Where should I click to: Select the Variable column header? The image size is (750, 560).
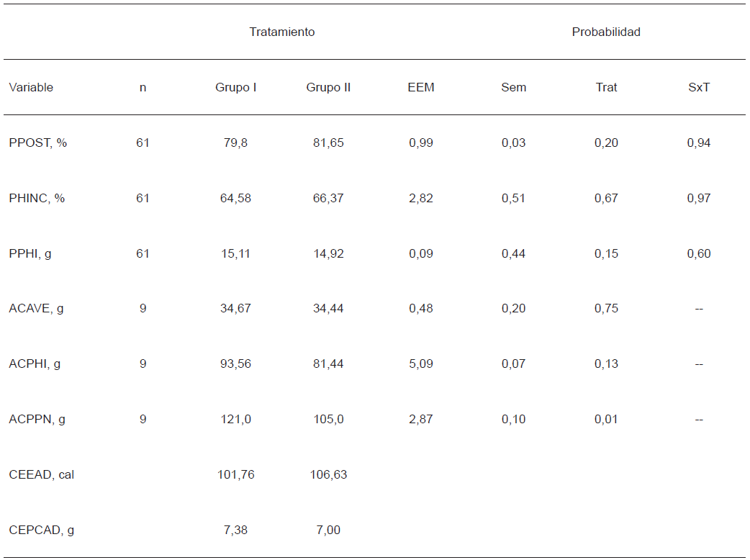click(x=31, y=87)
